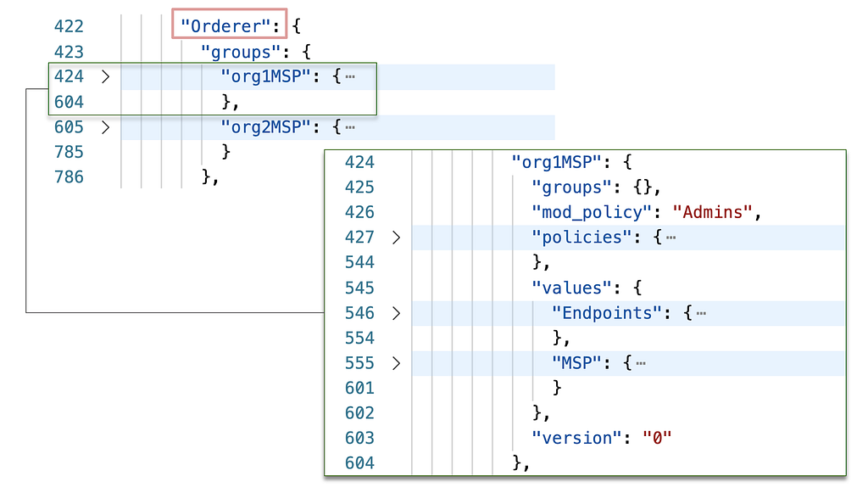Expand the folded policies block at line 427
This screenshot has width=868, height=487.
pyautogui.click(x=397, y=238)
